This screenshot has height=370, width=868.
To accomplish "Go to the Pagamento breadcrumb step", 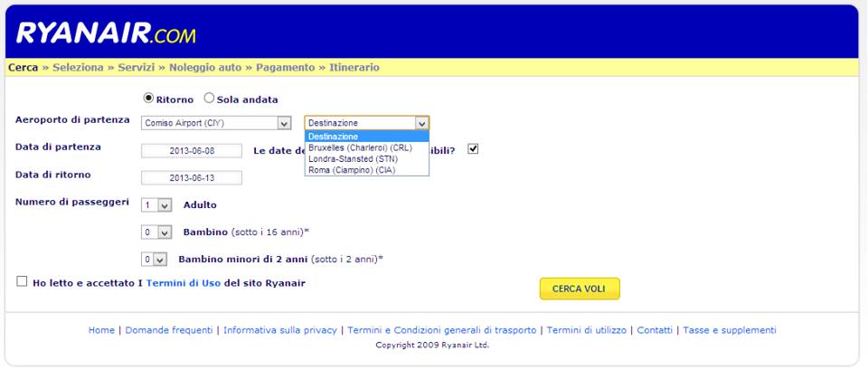I will pyautogui.click(x=285, y=68).
